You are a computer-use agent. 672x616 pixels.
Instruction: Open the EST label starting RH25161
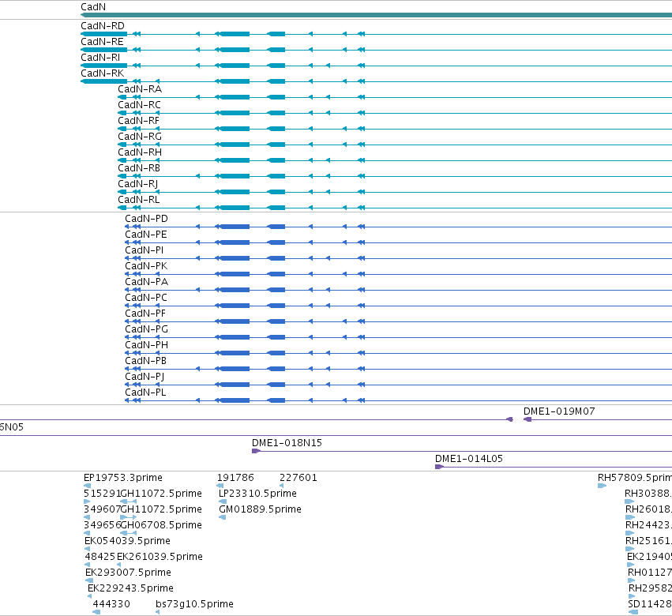(649, 542)
